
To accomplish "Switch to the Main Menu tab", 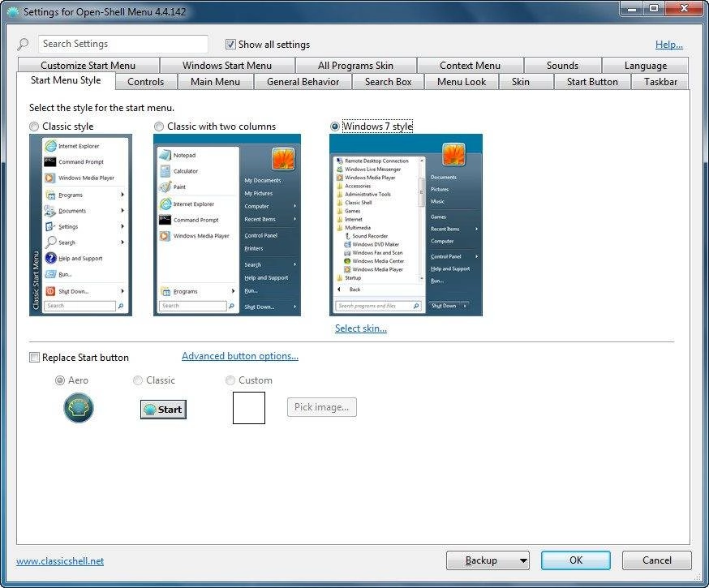I will point(215,82).
